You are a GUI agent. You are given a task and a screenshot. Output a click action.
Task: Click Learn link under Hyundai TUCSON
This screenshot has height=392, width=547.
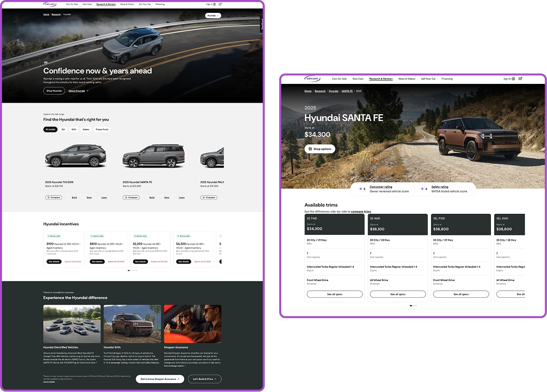104,197
